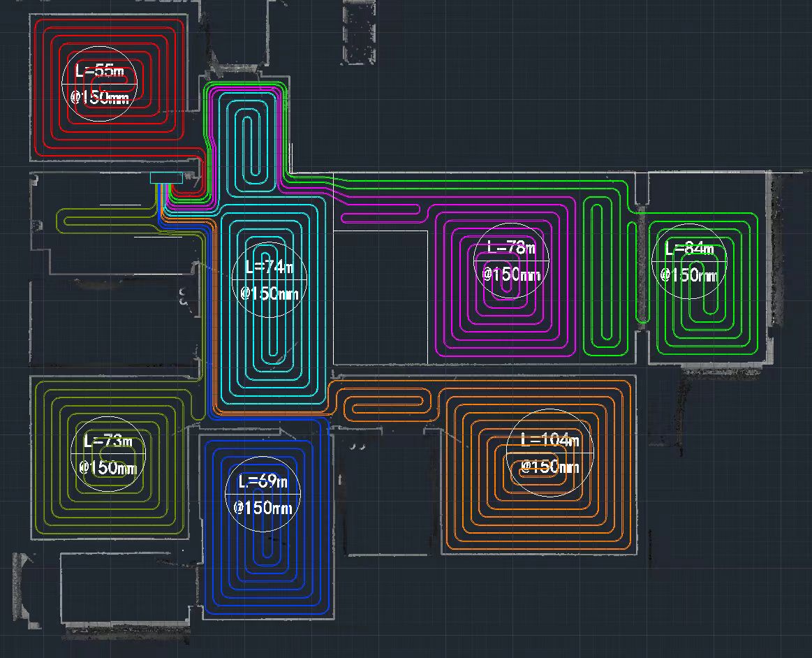Click the @150mm spacing text in the olive loop
The width and height of the screenshot is (812, 658).
(x=108, y=467)
